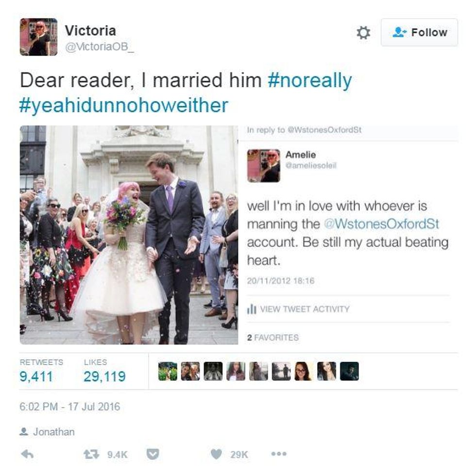The width and height of the screenshot is (476, 471).
Task: View the 29,119 likes count
Action: pyautogui.click(x=104, y=377)
